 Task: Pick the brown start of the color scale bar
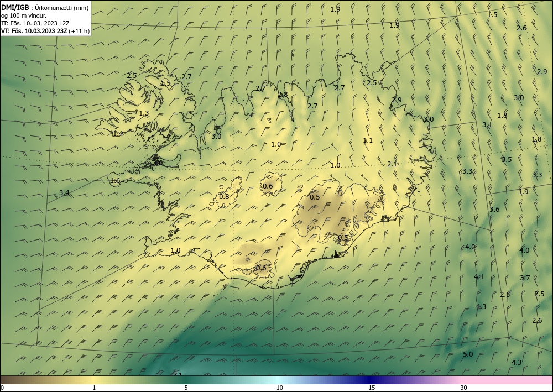(x=11, y=380)
